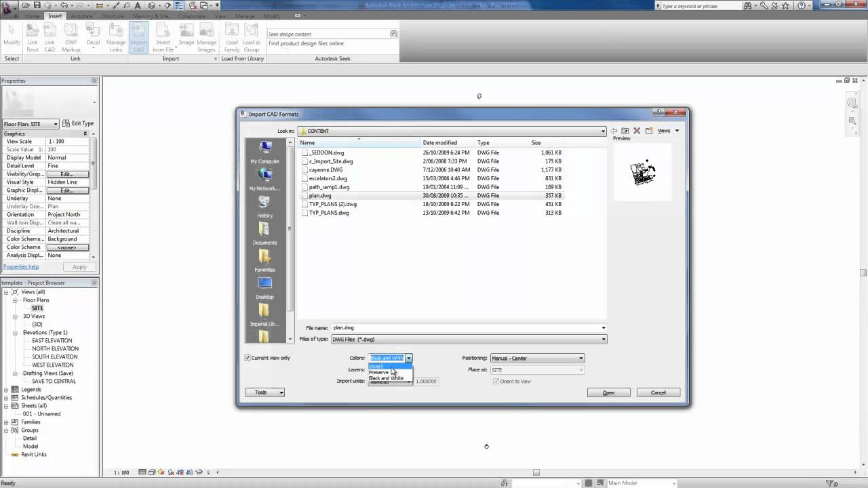Click My Computer in the dialog places bar
Viewport: 868px width, 488px height.
point(264,152)
